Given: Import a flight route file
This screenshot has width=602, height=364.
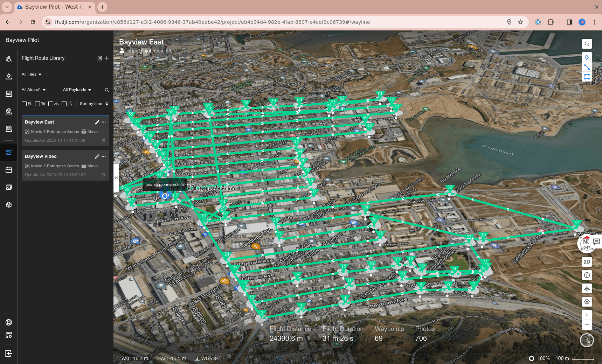Looking at the screenshot, I should [x=100, y=58].
